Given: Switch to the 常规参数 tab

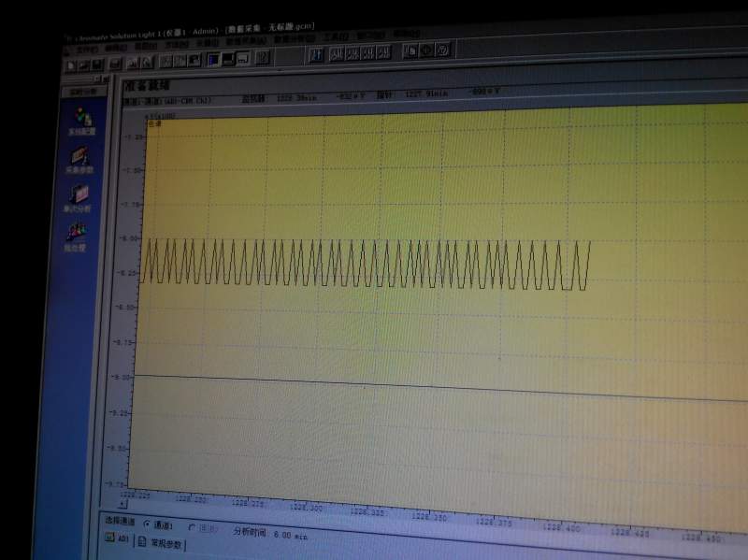Looking at the screenshot, I should pos(161,543).
